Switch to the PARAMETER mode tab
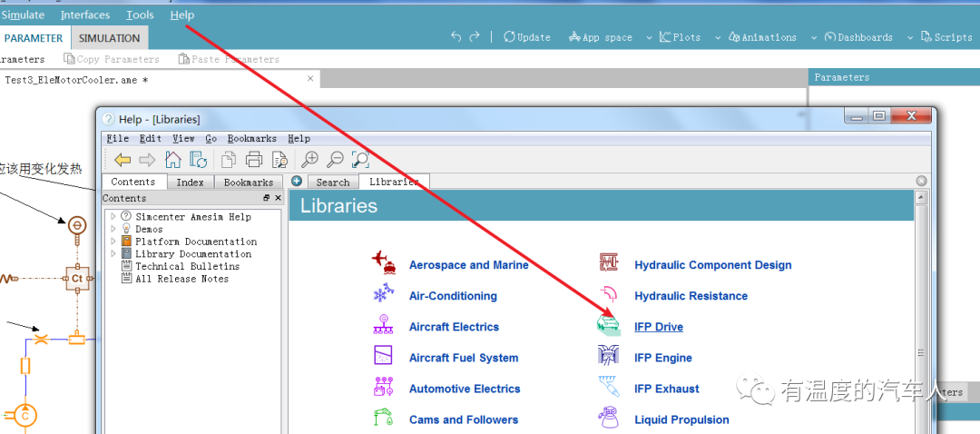 pos(34,38)
